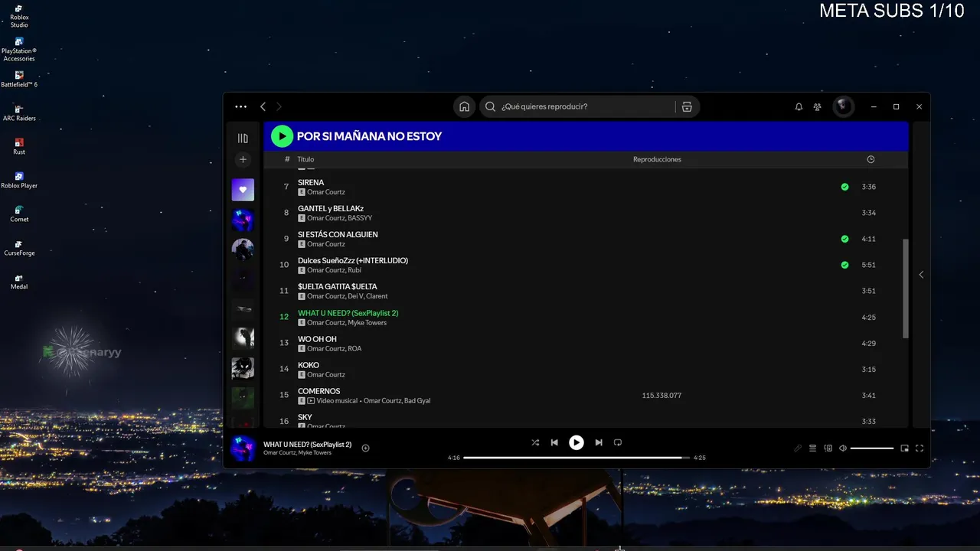980x551 pixels.
Task: Toggle saved checkmark on SIRENA
Action: tap(844, 187)
